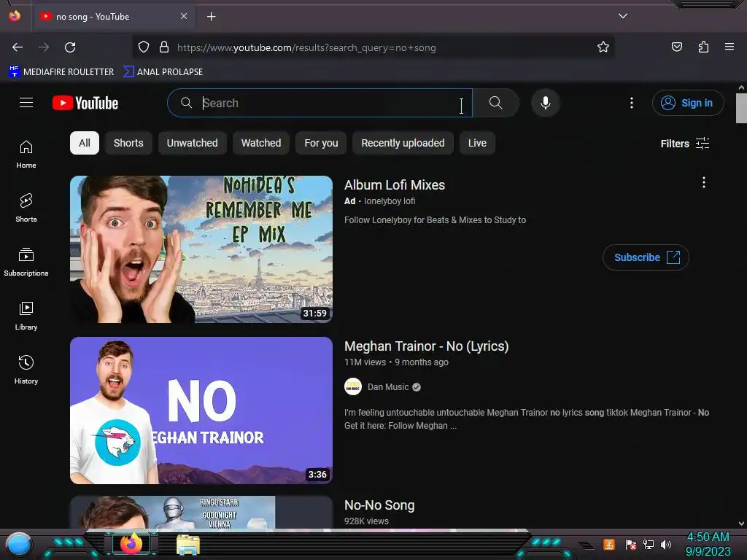This screenshot has width=747, height=560.
Task: View site security lock info
Action: 164,47
